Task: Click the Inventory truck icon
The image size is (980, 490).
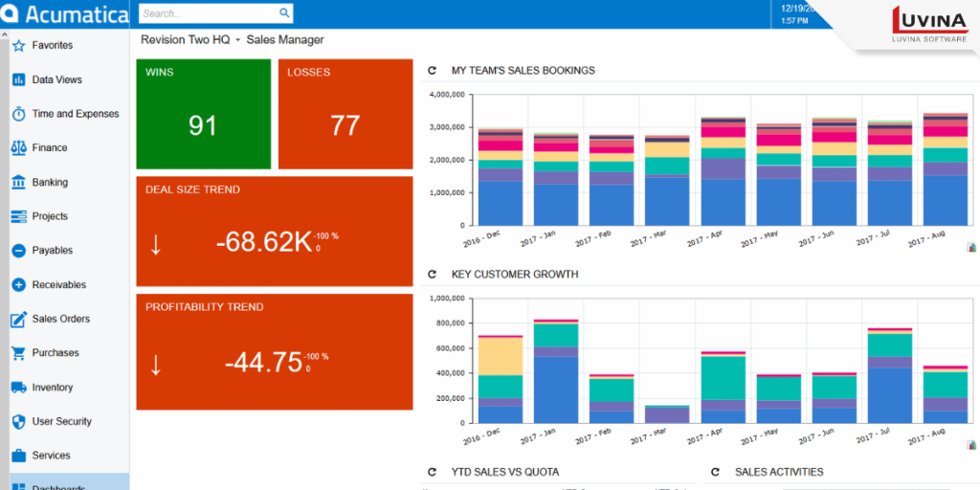Action: point(18,388)
